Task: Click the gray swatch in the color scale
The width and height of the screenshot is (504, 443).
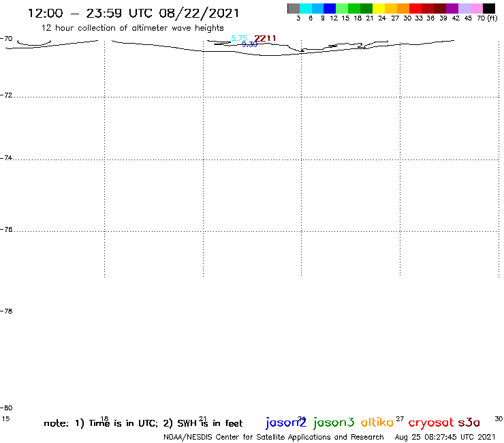Action: click(x=294, y=8)
